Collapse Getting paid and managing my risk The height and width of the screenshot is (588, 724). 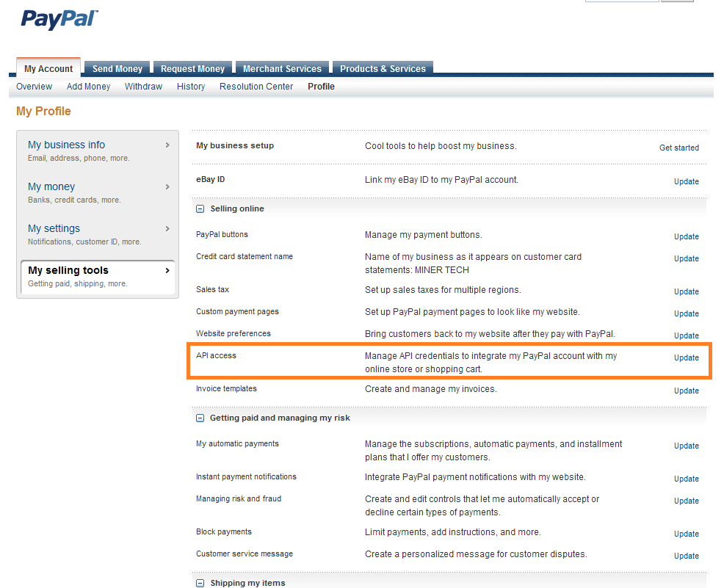tap(200, 418)
